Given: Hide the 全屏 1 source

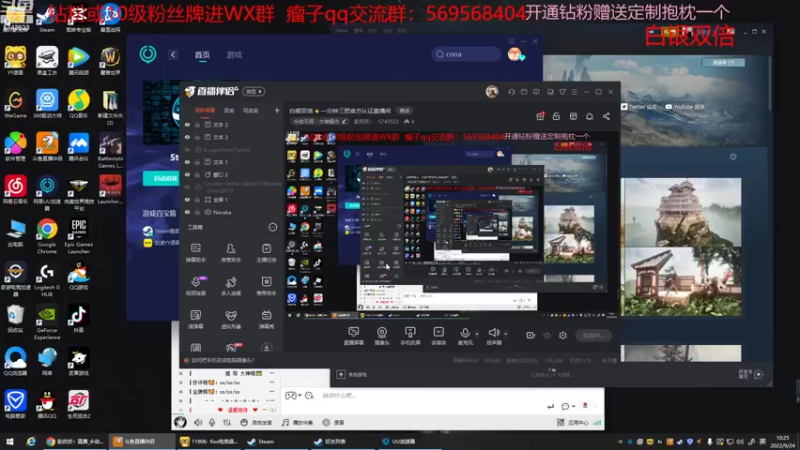Looking at the screenshot, I should point(187,199).
